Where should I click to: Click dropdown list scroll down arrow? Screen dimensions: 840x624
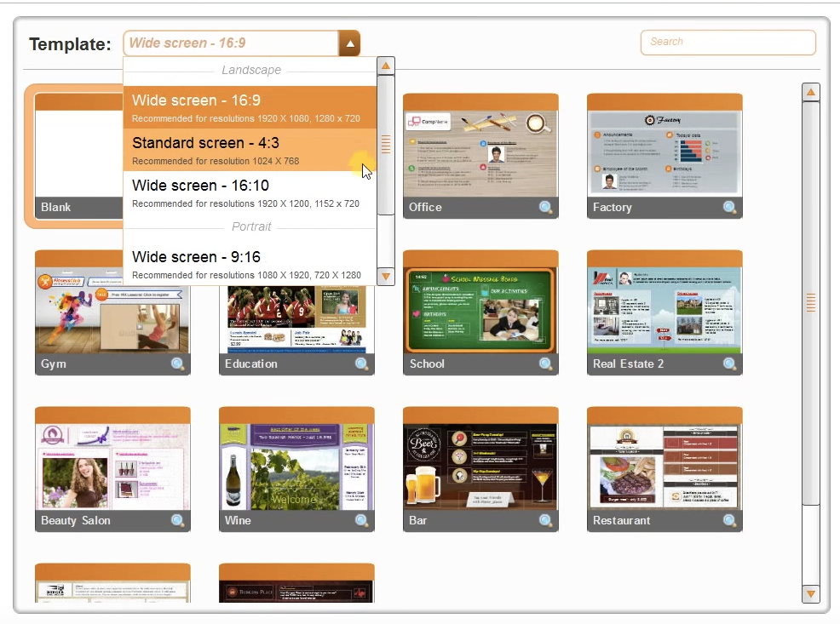tap(386, 276)
